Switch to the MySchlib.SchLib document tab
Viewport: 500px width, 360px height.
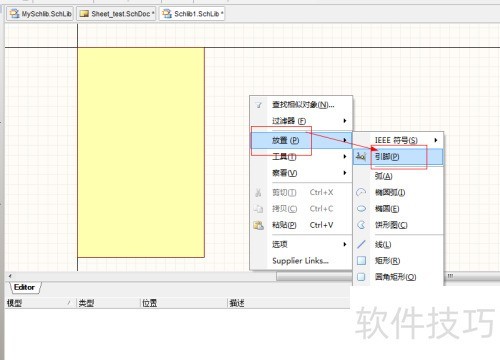pyautogui.click(x=40, y=14)
